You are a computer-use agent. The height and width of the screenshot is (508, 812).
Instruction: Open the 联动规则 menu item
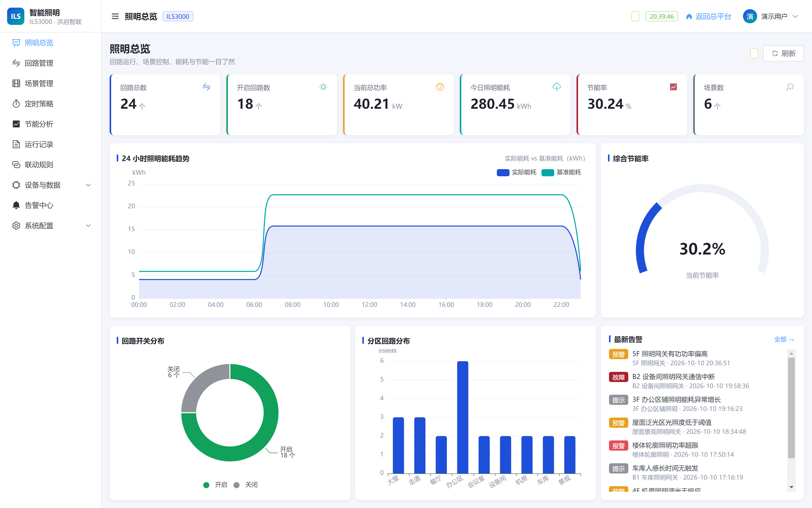pyautogui.click(x=50, y=165)
